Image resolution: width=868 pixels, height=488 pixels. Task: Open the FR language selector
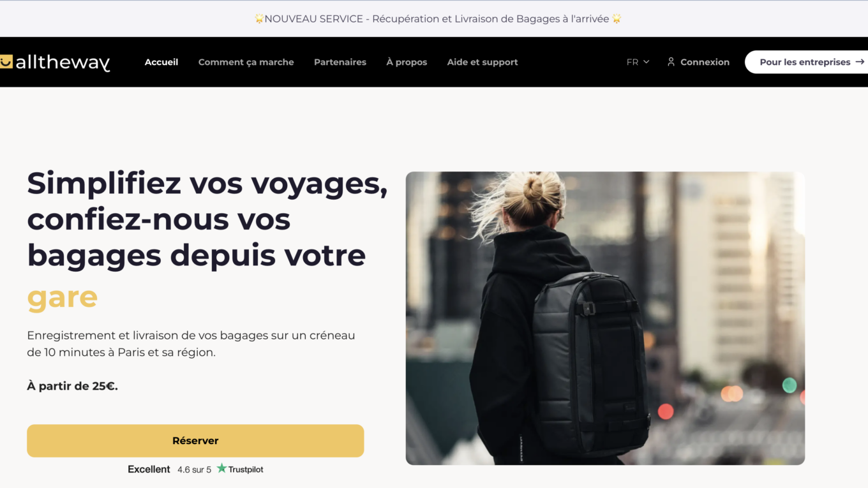638,62
